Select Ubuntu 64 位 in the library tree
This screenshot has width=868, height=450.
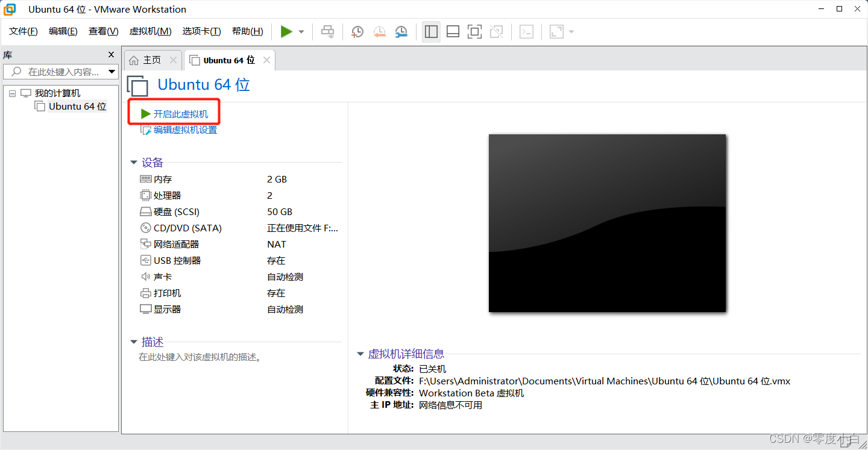click(78, 107)
